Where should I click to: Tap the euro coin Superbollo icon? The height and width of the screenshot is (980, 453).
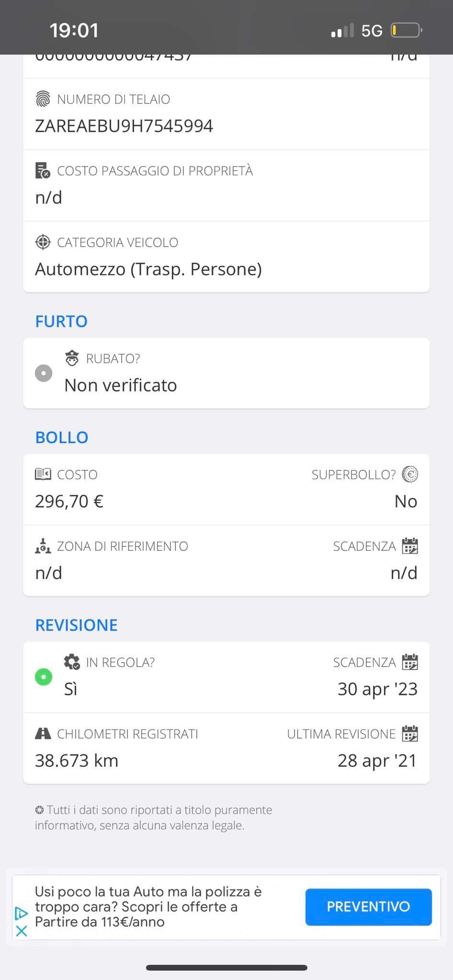pyautogui.click(x=410, y=474)
